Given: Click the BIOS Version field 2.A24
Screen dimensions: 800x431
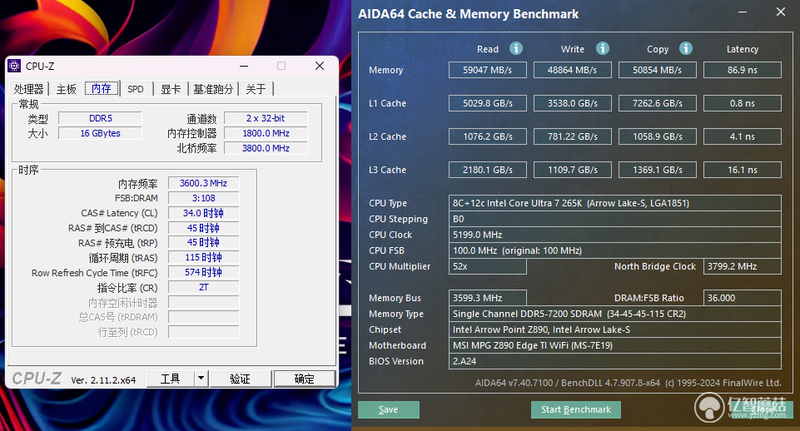Looking at the screenshot, I should pyautogui.click(x=615, y=361).
